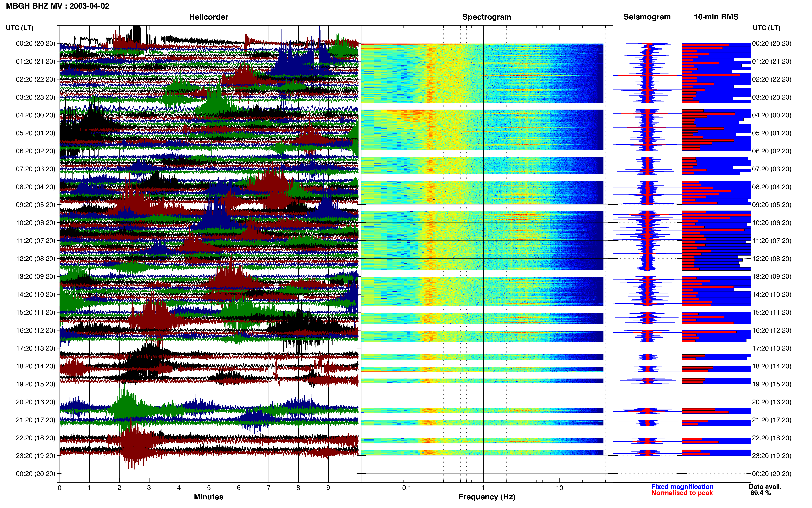Click right-axis time label "11:20 (07:20)"
812x508 pixels.
772,240
